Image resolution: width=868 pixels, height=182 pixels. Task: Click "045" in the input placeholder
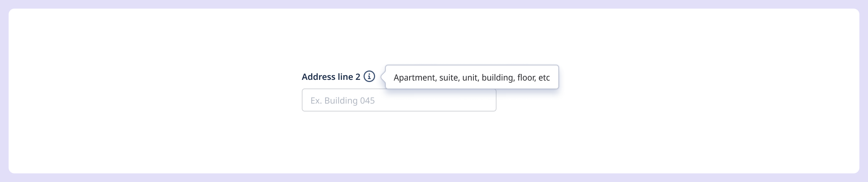pyautogui.click(x=367, y=101)
